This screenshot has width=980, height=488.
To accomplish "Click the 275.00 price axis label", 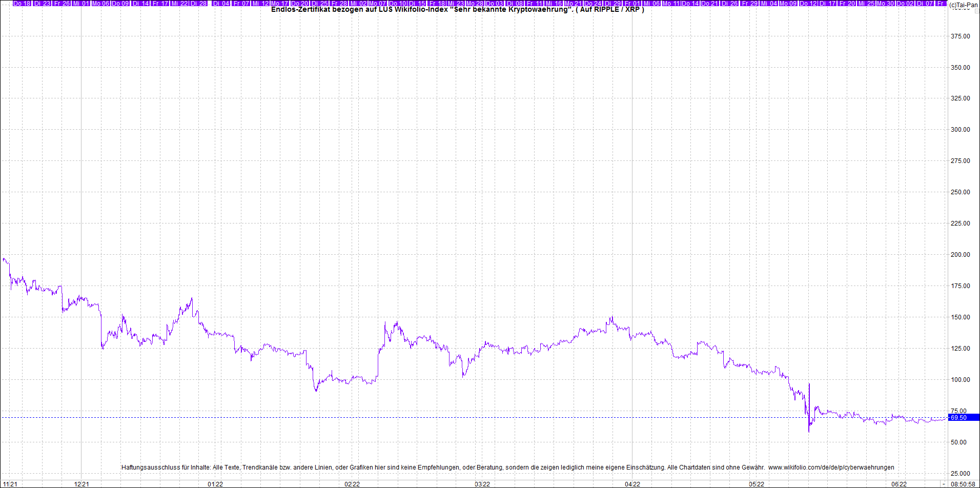I will pos(961,161).
